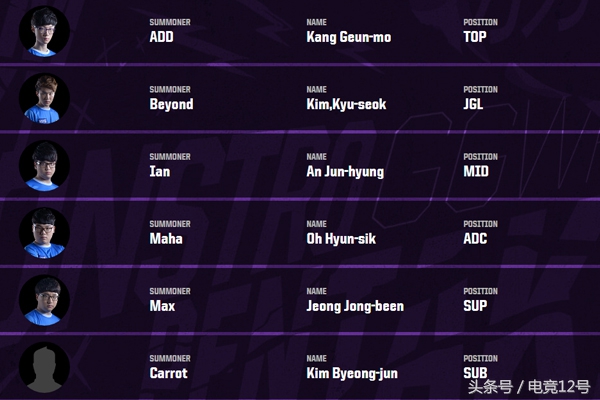The height and width of the screenshot is (400, 600).
Task: Click the player avatar beside summoner ADD
Action: (44, 31)
